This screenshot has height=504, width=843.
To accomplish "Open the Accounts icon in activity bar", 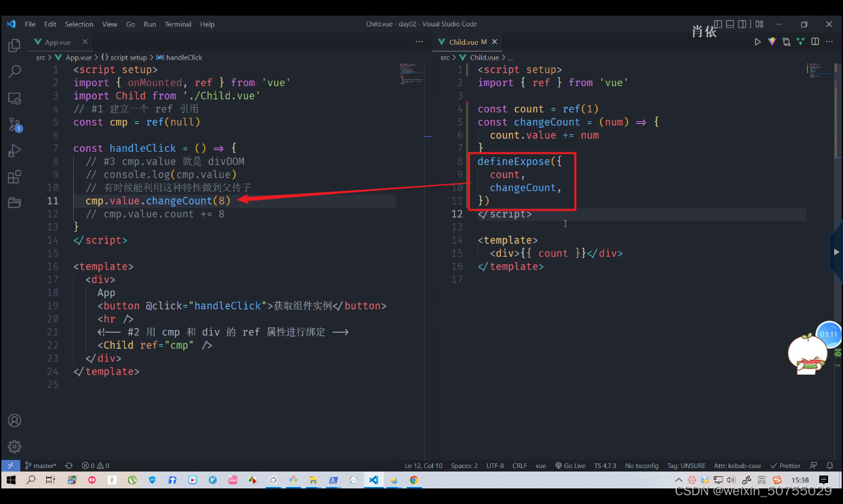I will pos(14,421).
